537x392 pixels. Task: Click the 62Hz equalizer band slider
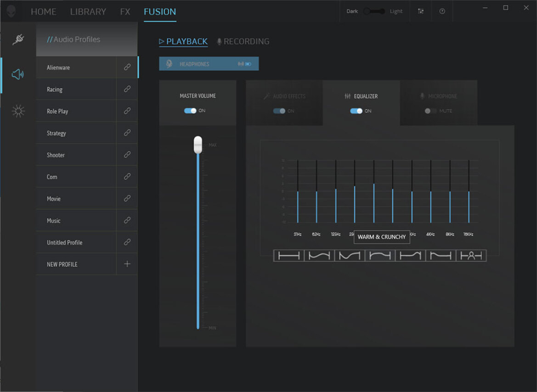pyautogui.click(x=317, y=191)
